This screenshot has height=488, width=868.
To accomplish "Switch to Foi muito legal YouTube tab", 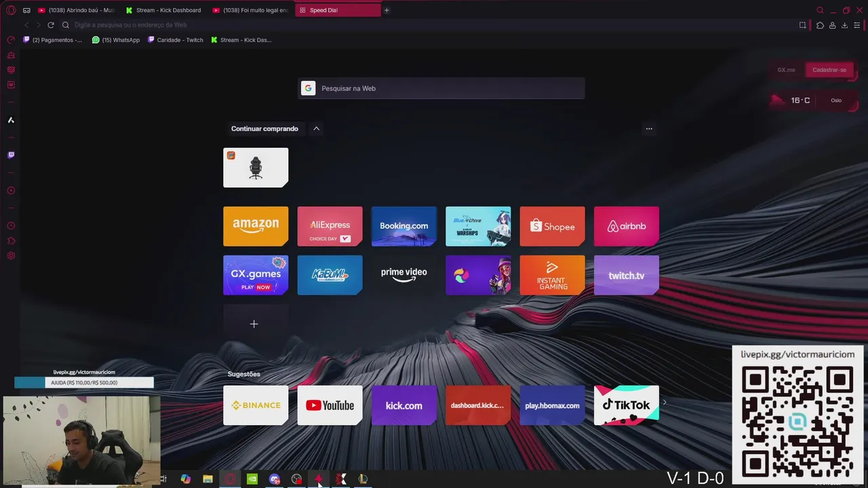I will pyautogui.click(x=250, y=10).
